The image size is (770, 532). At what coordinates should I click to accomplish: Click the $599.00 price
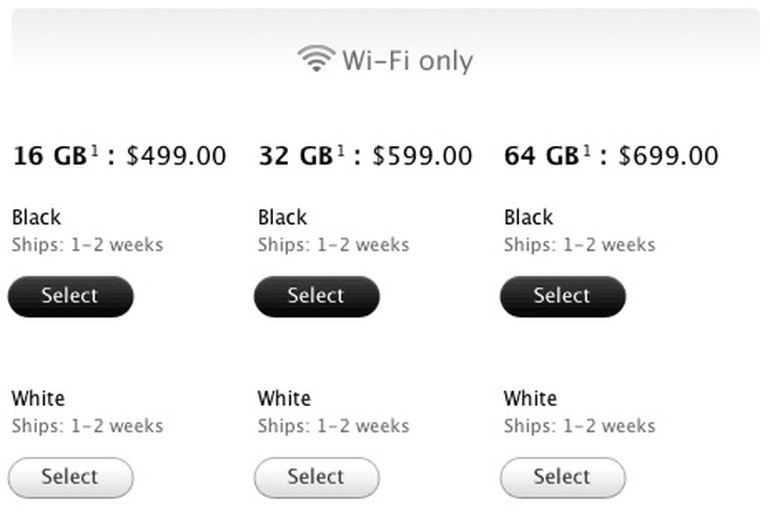coord(422,156)
